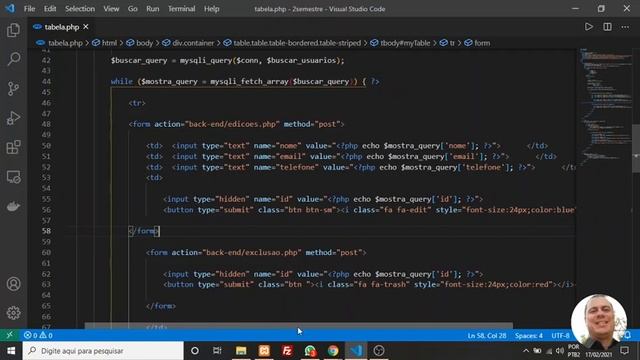The height and width of the screenshot is (360, 640).
Task: Change file encoding UTF-8
Action: pos(560,336)
